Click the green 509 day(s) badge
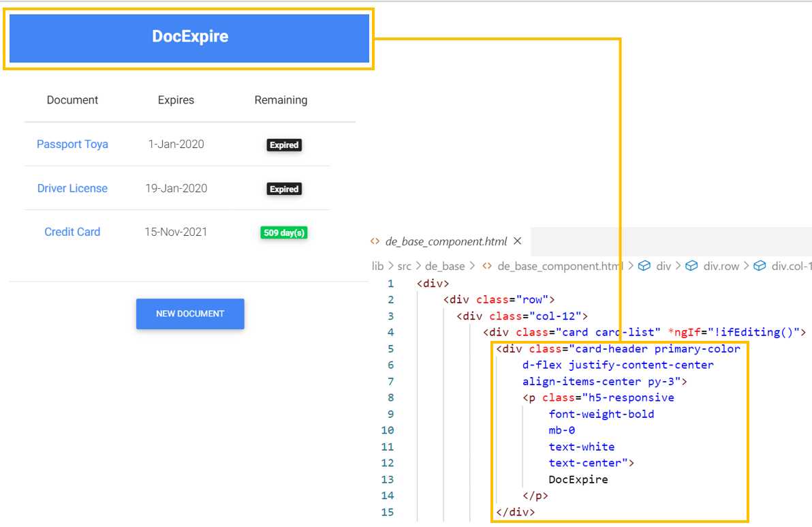The width and height of the screenshot is (812, 527). [284, 232]
